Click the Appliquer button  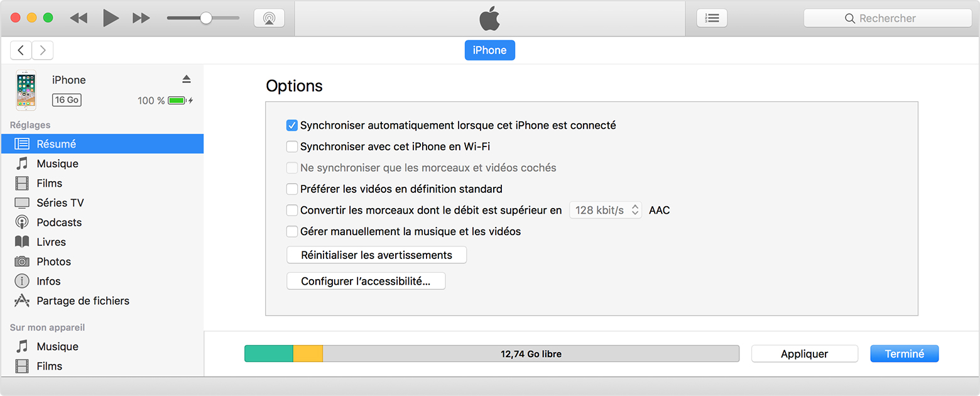point(804,354)
